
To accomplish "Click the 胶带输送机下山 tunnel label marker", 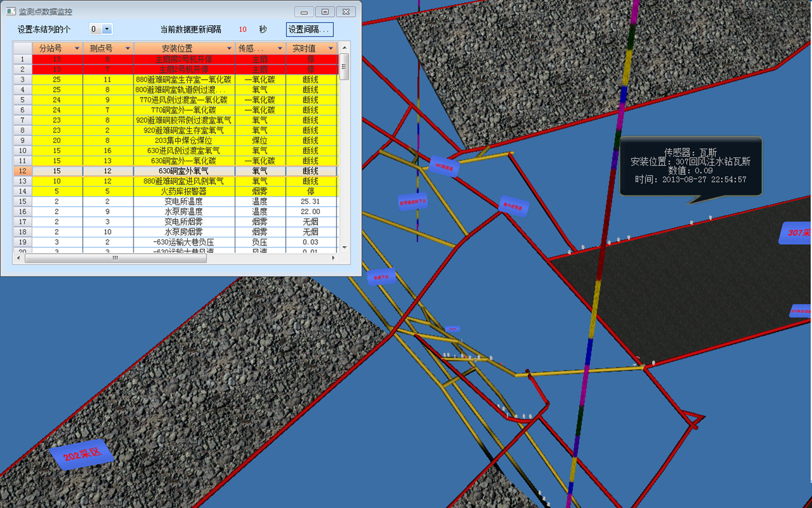I will (x=413, y=202).
